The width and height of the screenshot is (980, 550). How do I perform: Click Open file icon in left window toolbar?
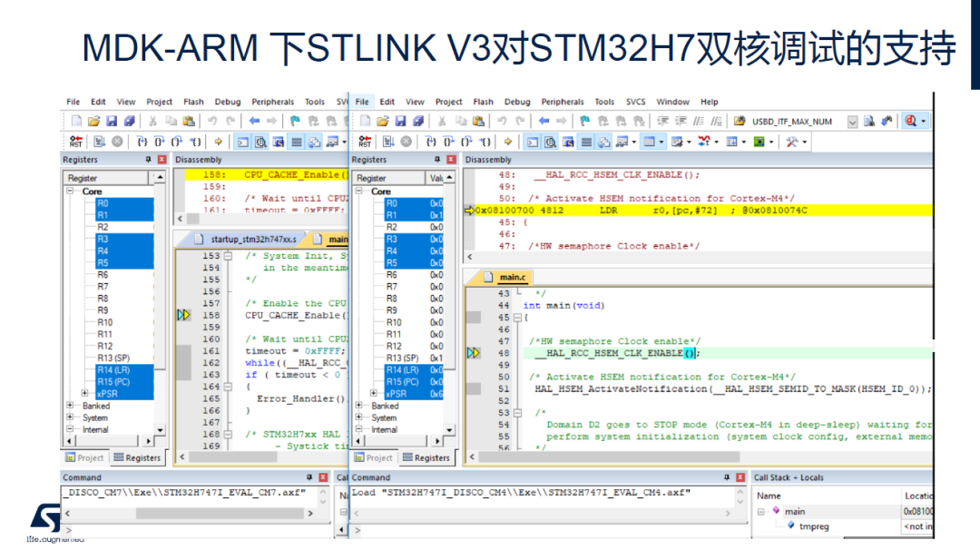click(x=93, y=122)
